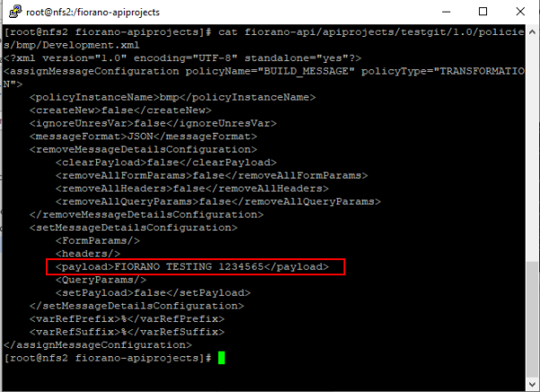
Task: Click the opening removeMessageDetailsConfiguration tag
Action: [144, 150]
